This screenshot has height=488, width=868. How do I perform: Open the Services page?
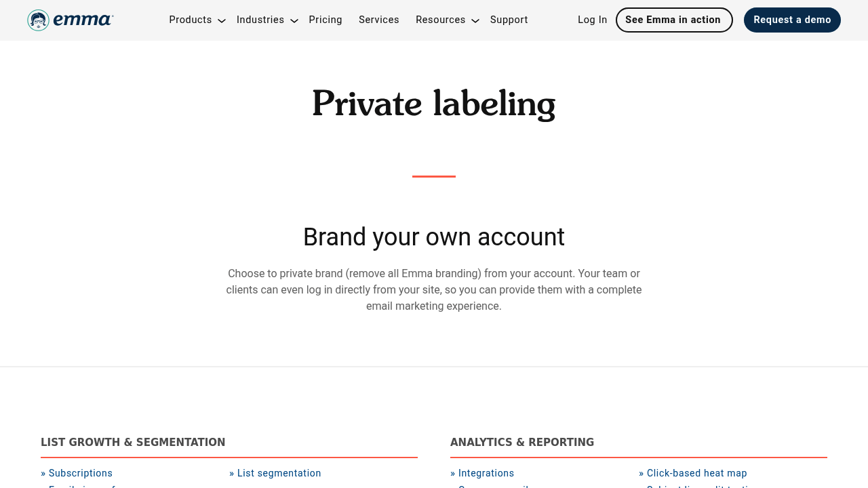(379, 20)
